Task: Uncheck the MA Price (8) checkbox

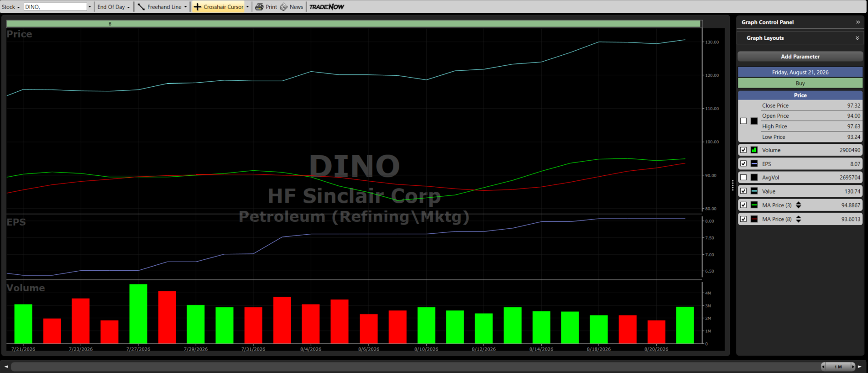Action: click(x=743, y=219)
